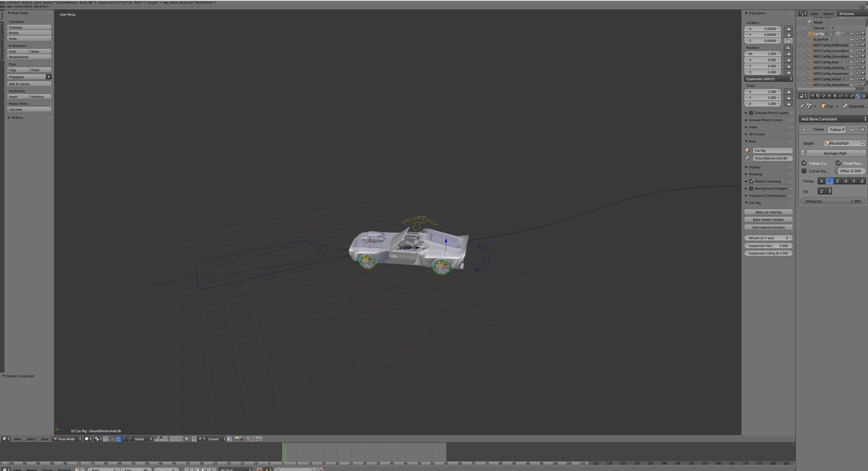Click the copy pose icon in header
The image size is (868, 471).
coord(249,439)
